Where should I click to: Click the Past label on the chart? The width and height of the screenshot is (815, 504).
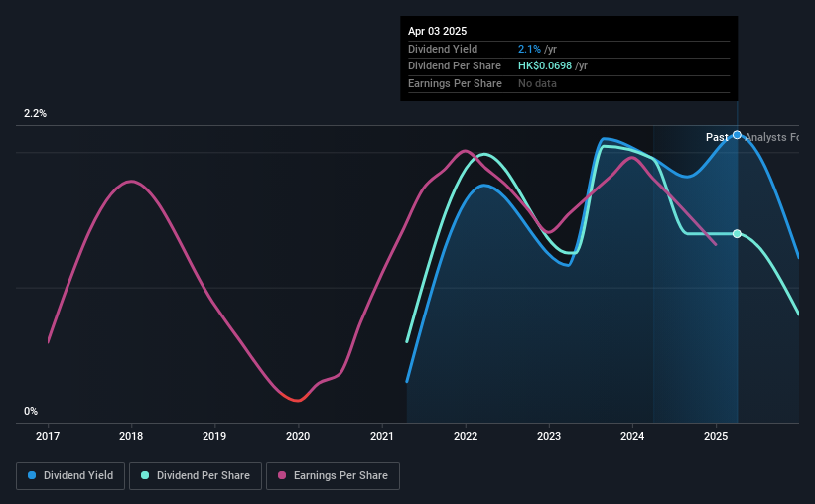[x=717, y=137]
